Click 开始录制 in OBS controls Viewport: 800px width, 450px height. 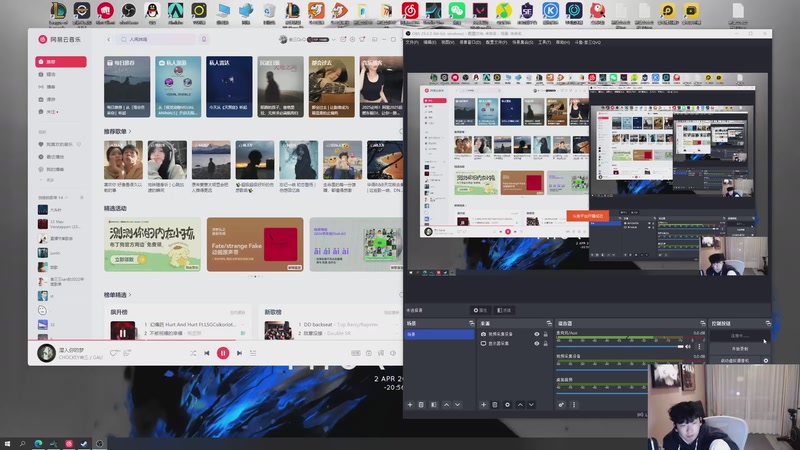coord(740,348)
